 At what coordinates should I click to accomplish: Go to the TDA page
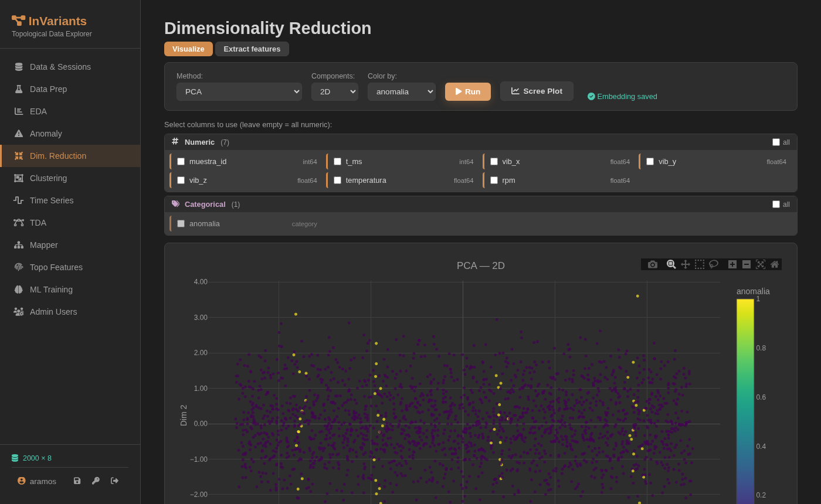70,223
